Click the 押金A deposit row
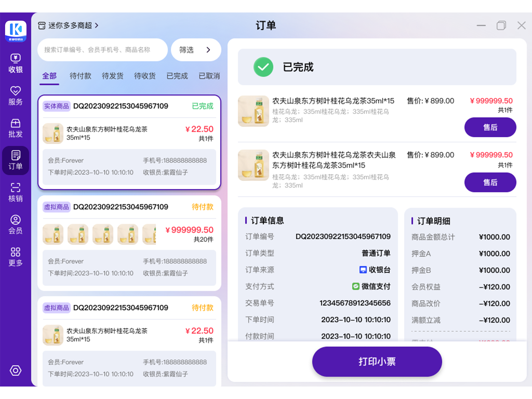 point(461,254)
